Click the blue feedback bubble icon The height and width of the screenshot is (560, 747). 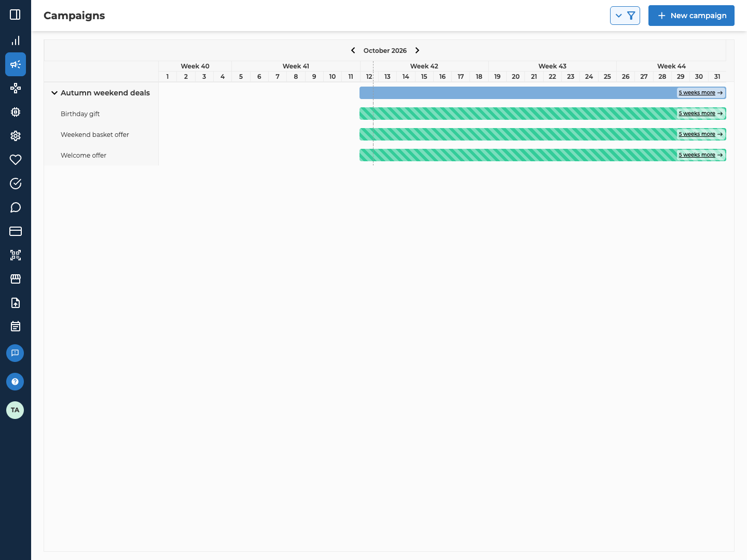pyautogui.click(x=15, y=353)
